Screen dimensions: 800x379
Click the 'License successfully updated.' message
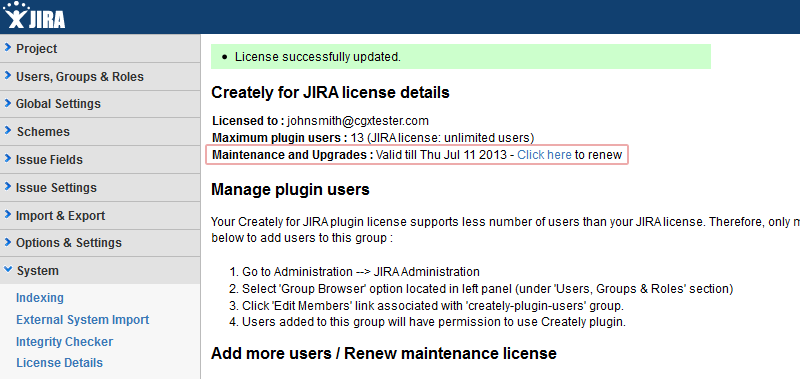click(318, 57)
